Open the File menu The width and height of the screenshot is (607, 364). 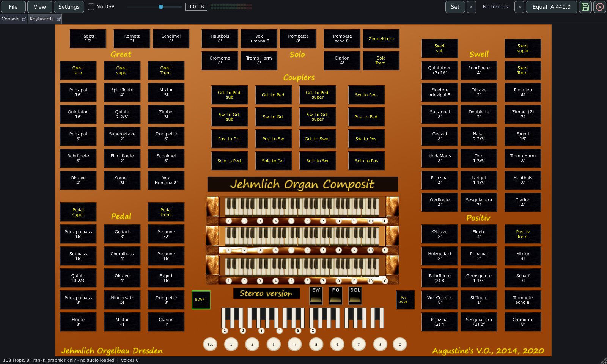click(x=13, y=7)
